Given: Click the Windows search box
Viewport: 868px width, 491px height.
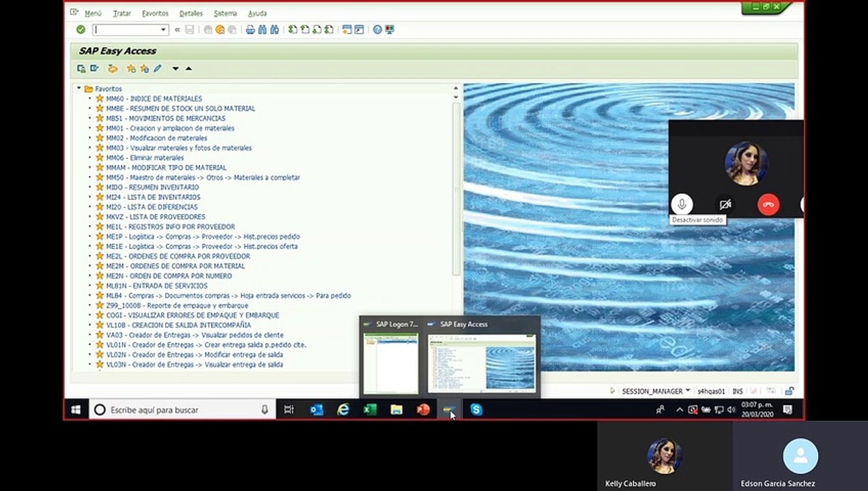Looking at the screenshot, I should [x=182, y=410].
